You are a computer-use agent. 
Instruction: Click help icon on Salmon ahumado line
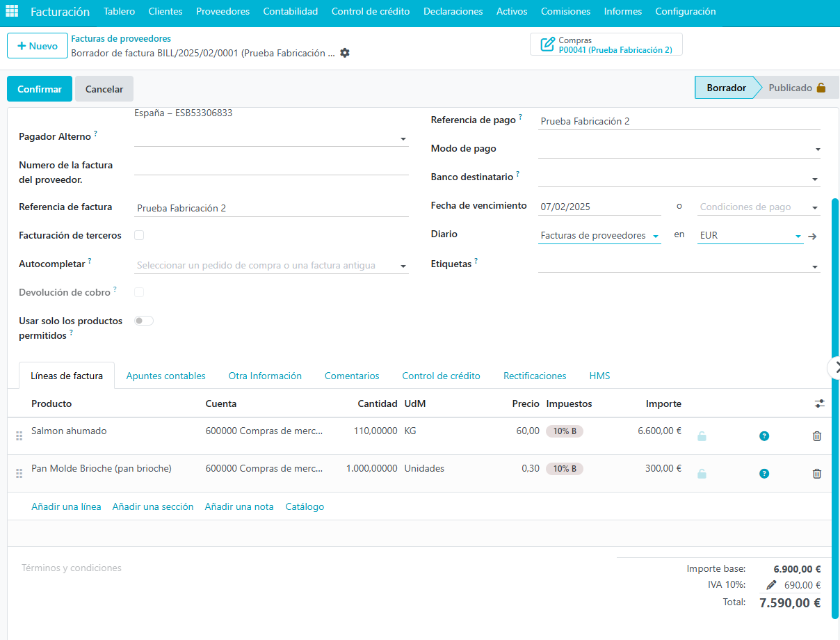click(764, 436)
